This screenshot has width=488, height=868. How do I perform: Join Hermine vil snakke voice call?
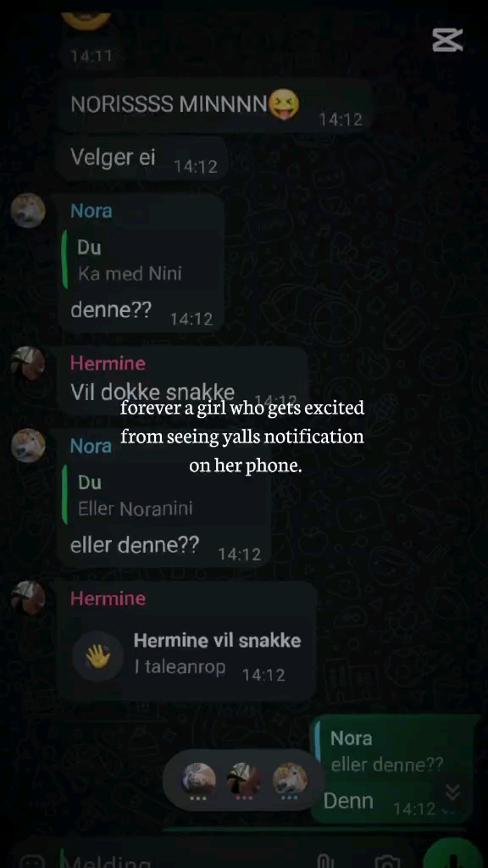[187, 656]
